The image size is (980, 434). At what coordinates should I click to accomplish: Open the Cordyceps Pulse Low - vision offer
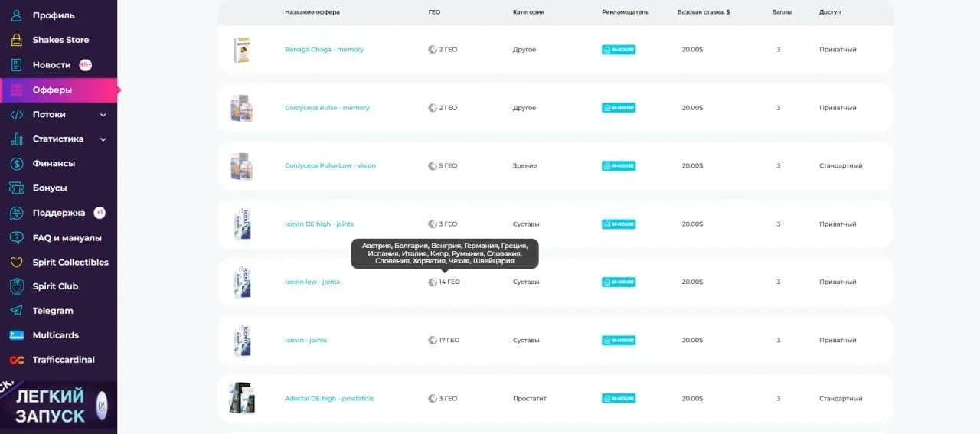(x=330, y=166)
